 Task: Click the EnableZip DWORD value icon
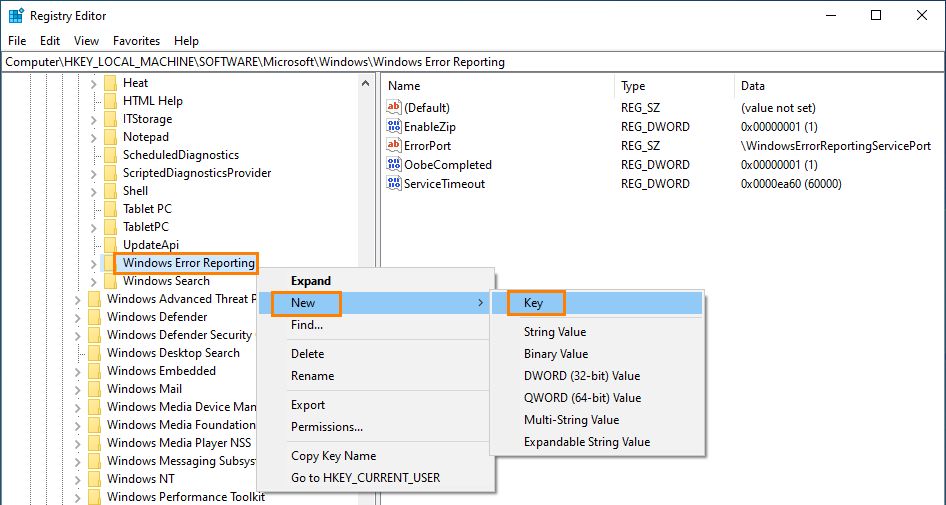coord(394,127)
